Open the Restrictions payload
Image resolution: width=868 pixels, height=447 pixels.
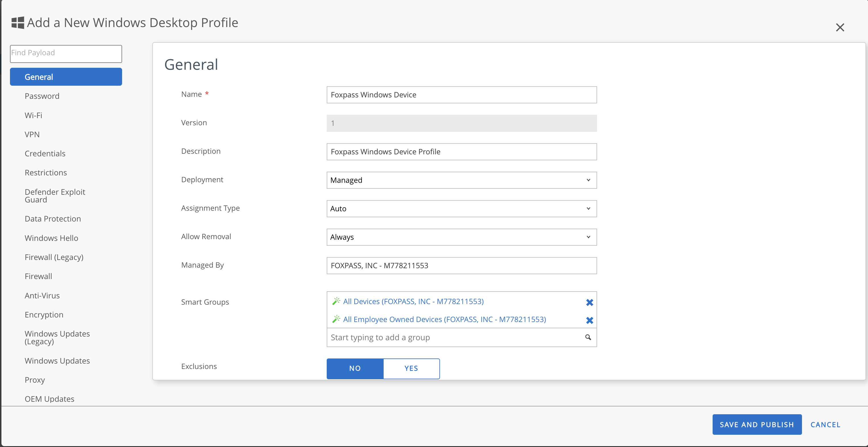click(46, 173)
